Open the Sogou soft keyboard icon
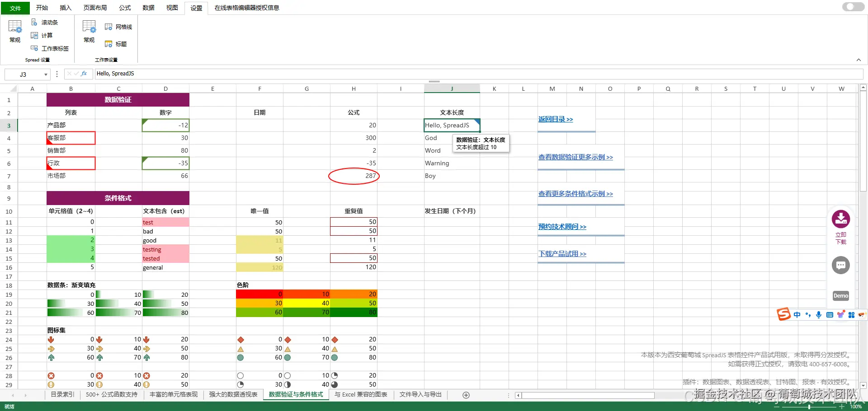This screenshot has width=868, height=411. (830, 315)
